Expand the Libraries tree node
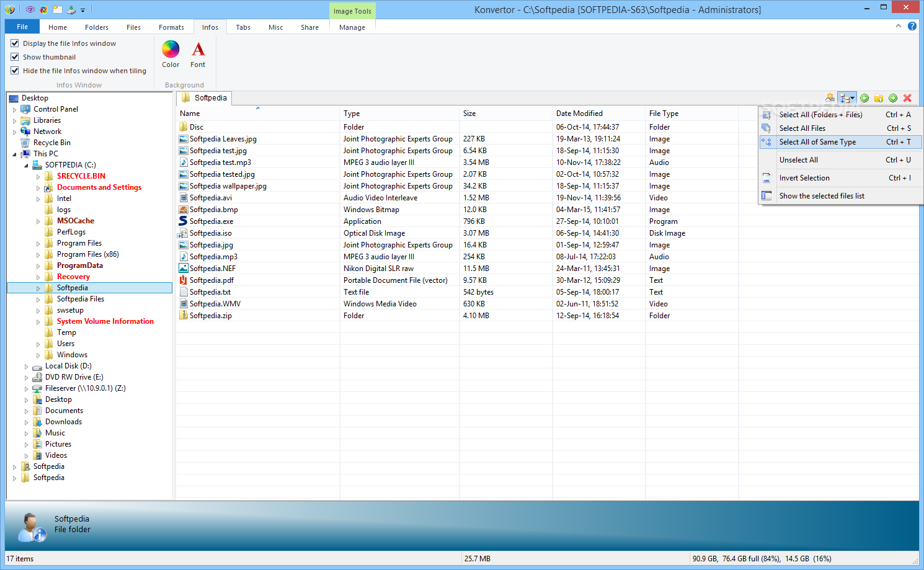 [15, 120]
